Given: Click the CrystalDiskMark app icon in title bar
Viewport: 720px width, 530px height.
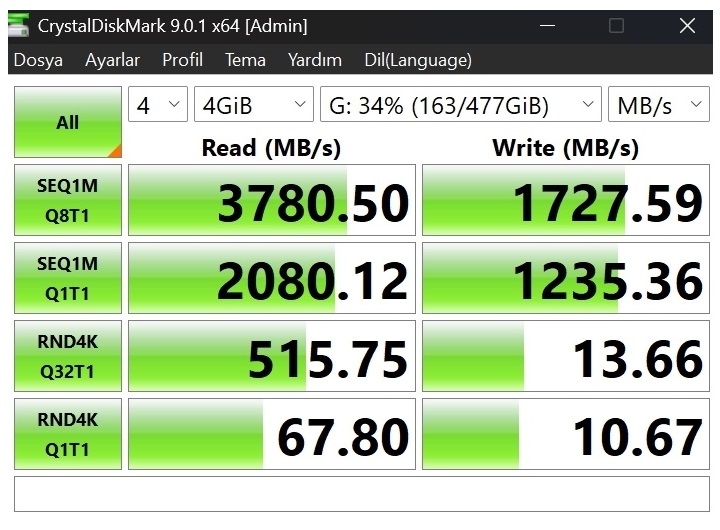Looking at the screenshot, I should click(17, 25).
